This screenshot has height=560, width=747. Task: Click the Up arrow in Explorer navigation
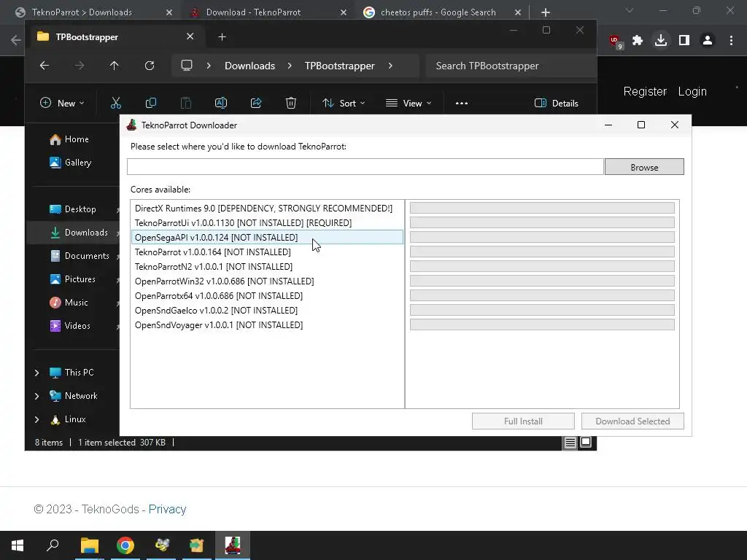click(x=115, y=66)
